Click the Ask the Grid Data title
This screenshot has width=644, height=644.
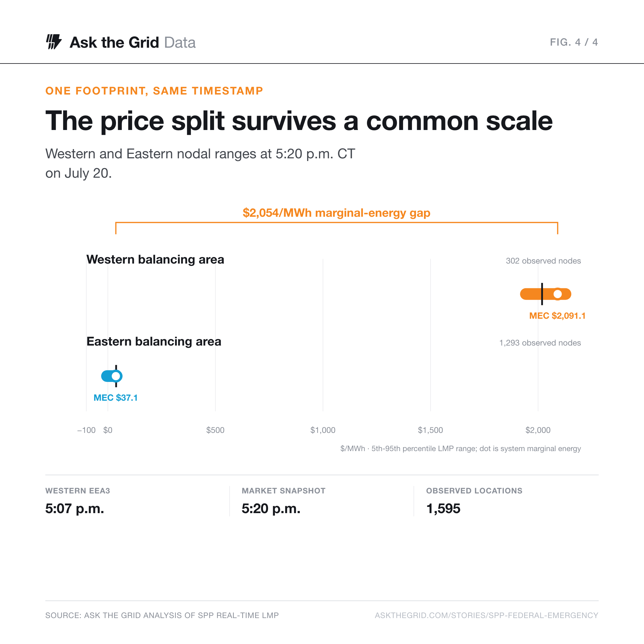tap(132, 42)
